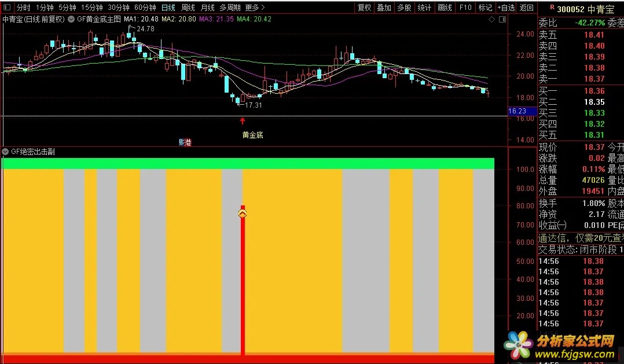Click the GF绝密出击副 indicator label
Screen dimensions: 624x364
[x=33, y=152]
